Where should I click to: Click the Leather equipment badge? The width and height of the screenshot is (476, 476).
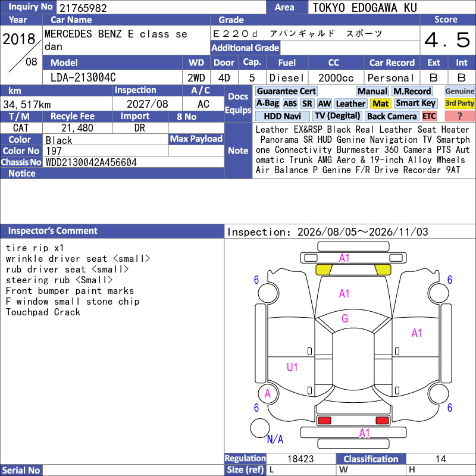pyautogui.click(x=350, y=104)
